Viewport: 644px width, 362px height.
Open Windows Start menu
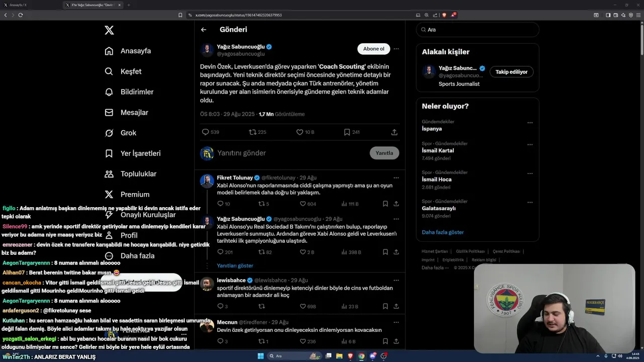[261, 356]
